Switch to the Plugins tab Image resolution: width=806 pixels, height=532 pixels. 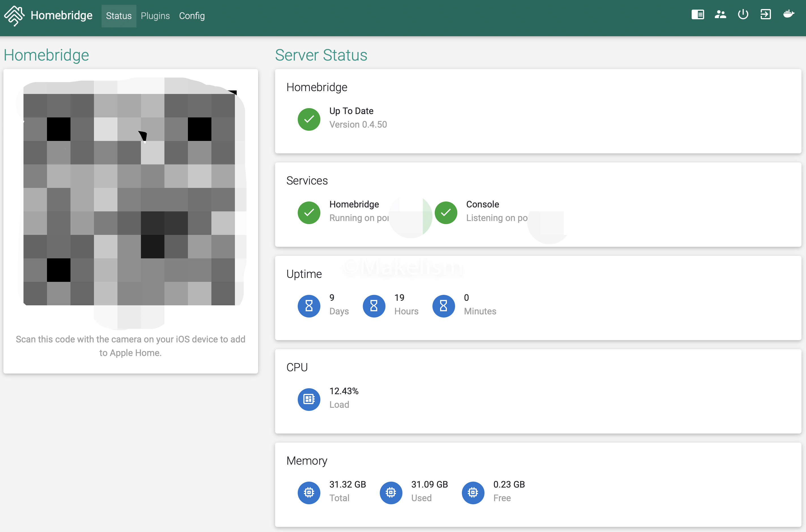[155, 16]
